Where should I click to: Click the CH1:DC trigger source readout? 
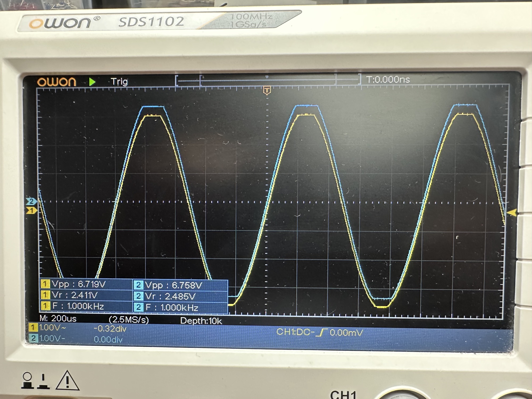pos(295,332)
